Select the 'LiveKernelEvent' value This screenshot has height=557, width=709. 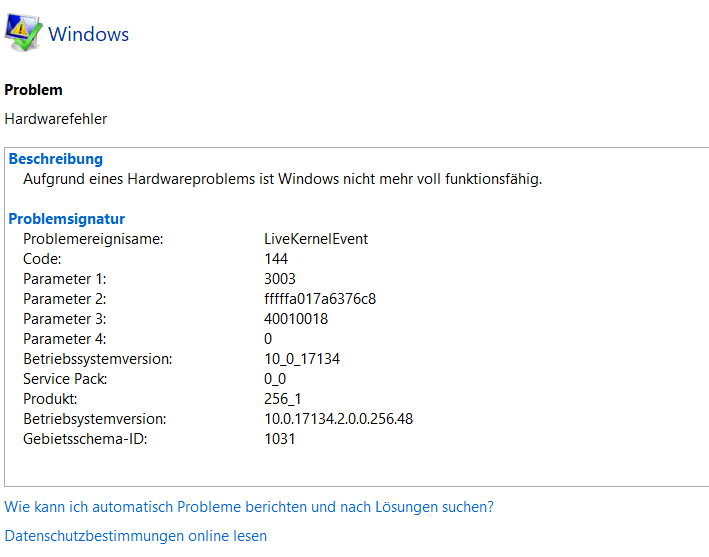(x=316, y=239)
